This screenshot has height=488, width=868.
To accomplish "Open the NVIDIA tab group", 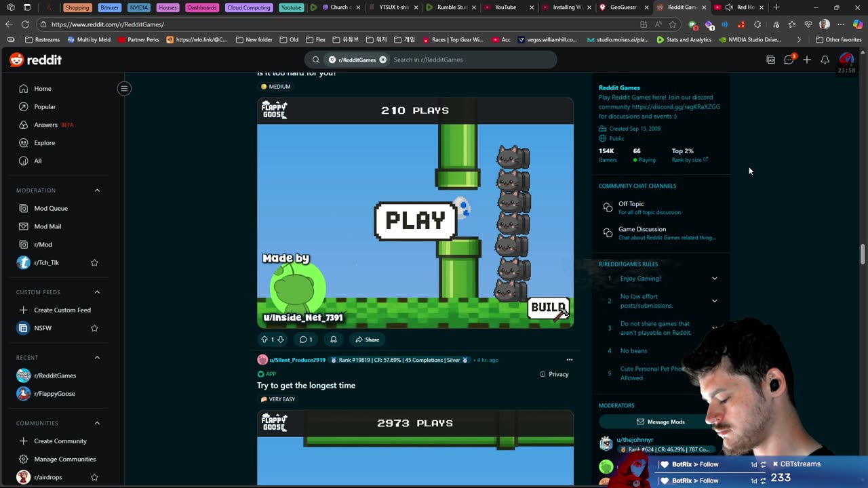I will (139, 7).
